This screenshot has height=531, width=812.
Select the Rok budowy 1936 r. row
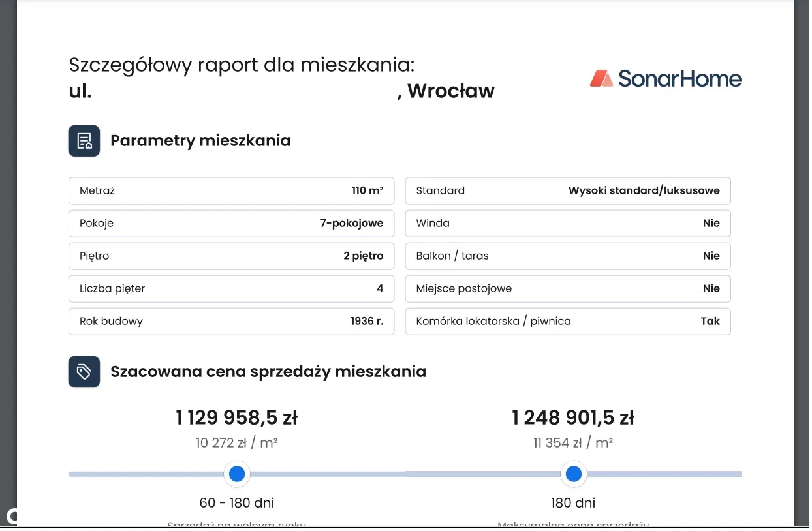tap(231, 322)
